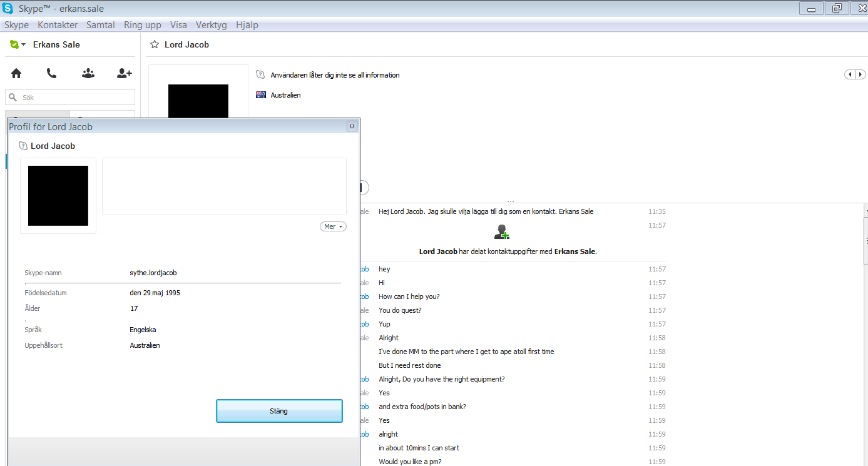Open the Hjälp menu

pyautogui.click(x=247, y=25)
